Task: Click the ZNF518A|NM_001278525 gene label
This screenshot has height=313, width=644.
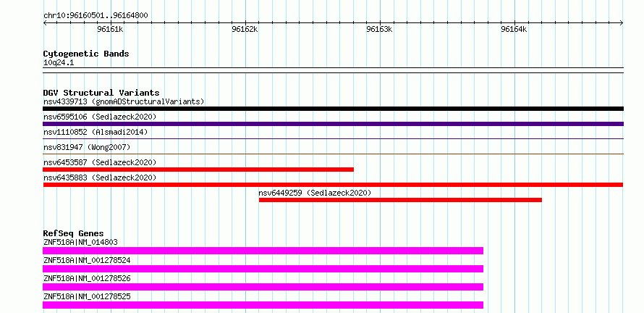Action: [87, 296]
